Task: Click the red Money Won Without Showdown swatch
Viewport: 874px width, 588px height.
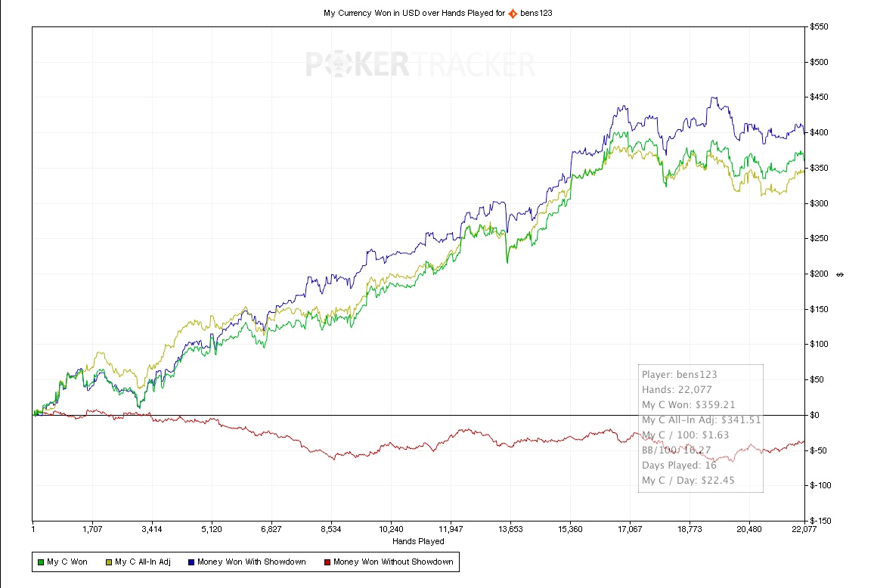Action: click(327, 562)
